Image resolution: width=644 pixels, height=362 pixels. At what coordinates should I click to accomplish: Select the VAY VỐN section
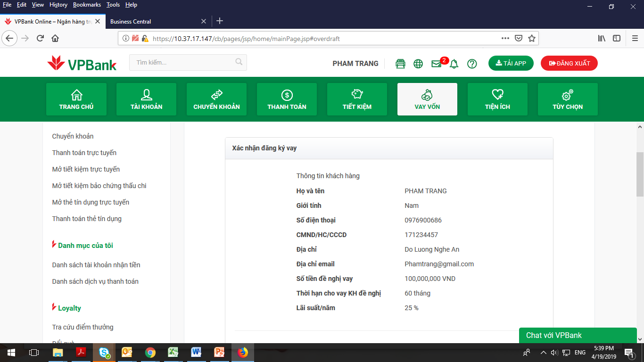coord(427,99)
